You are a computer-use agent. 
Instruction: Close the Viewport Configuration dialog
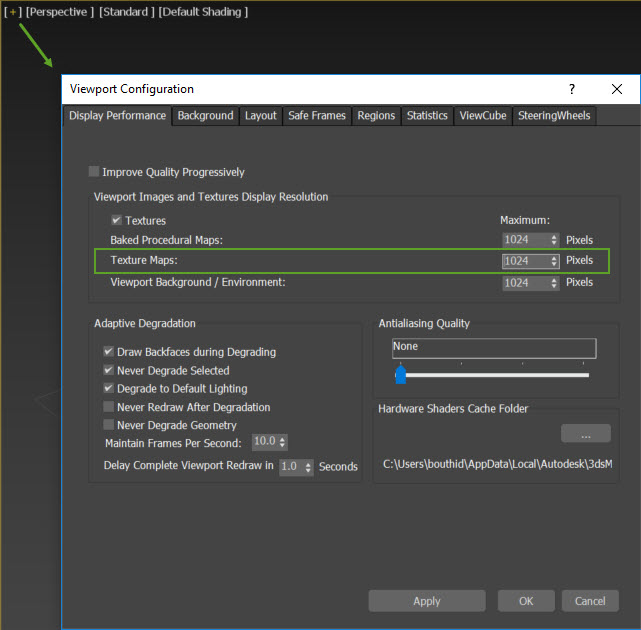[617, 89]
